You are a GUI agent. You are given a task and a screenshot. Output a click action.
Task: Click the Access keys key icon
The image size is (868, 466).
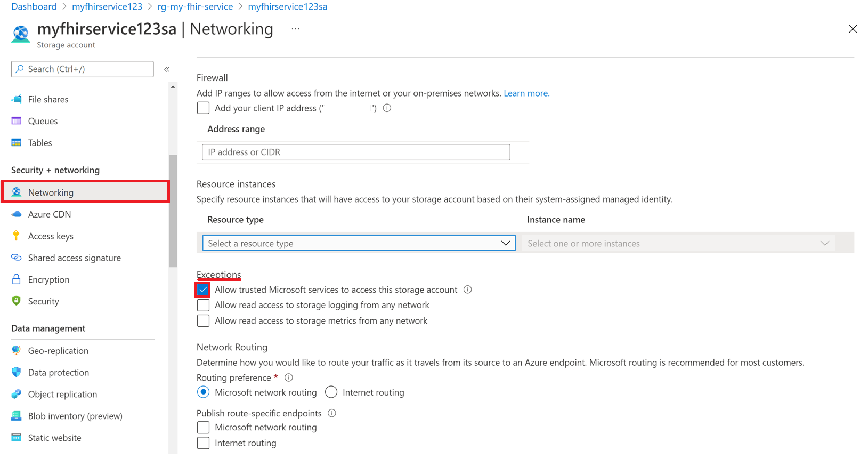(16, 236)
